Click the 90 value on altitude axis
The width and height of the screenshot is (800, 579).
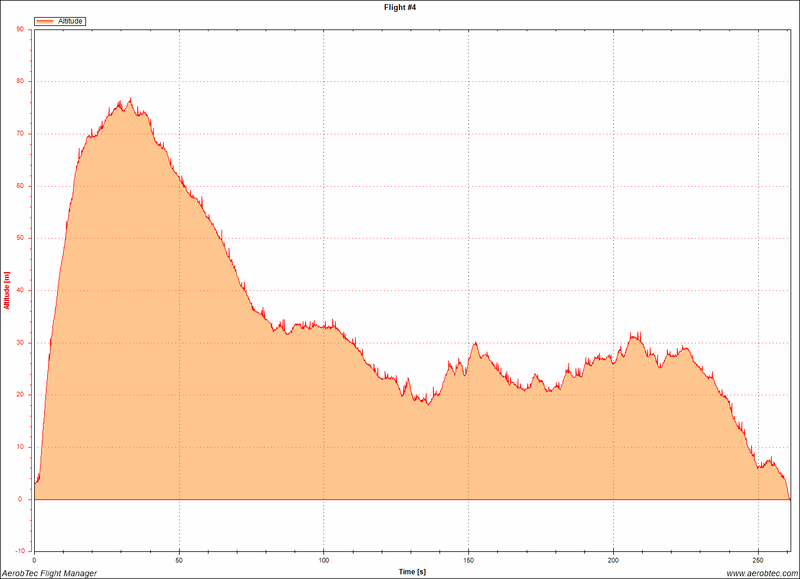[x=20, y=29]
